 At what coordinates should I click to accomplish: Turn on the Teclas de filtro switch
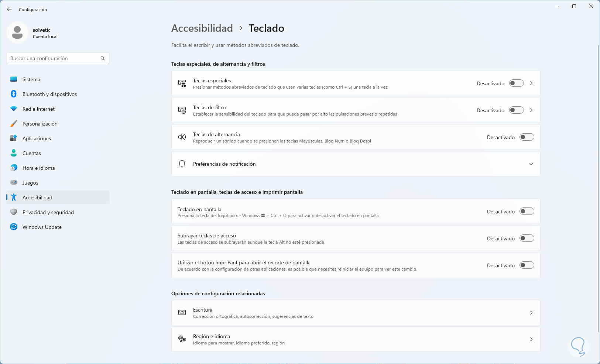[516, 110]
